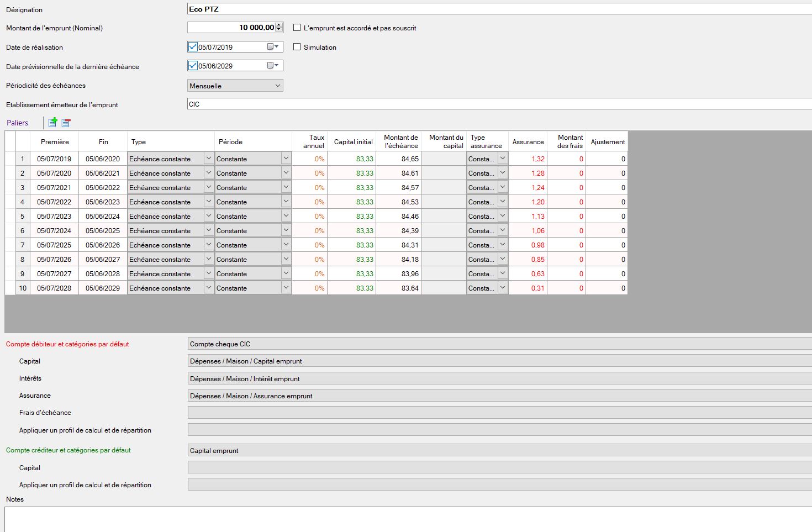Decrease the loan amount with the down arrow

pos(279,30)
